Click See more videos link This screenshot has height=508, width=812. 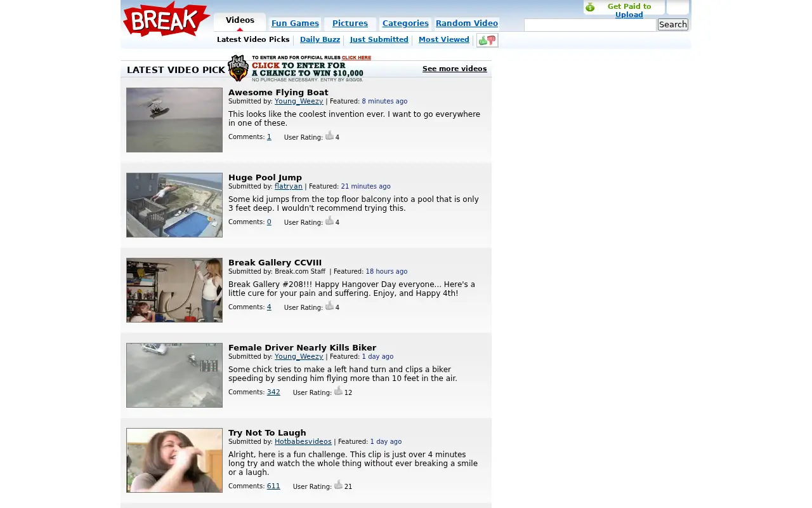pos(455,69)
